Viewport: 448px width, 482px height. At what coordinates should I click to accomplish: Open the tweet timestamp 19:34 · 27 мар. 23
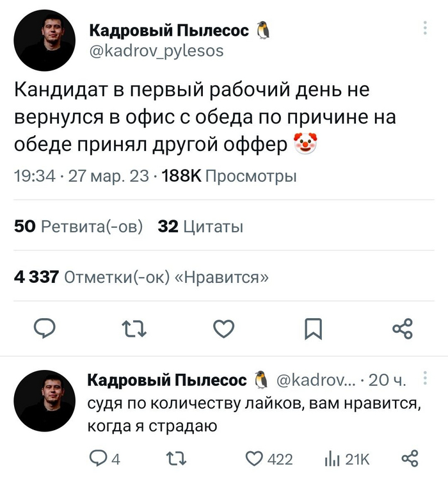point(81,176)
